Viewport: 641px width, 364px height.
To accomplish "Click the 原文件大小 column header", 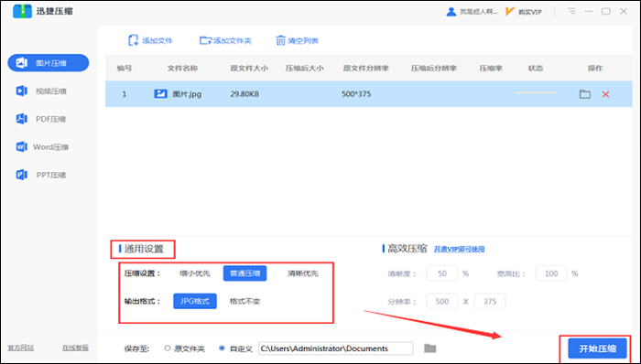I will pos(249,69).
